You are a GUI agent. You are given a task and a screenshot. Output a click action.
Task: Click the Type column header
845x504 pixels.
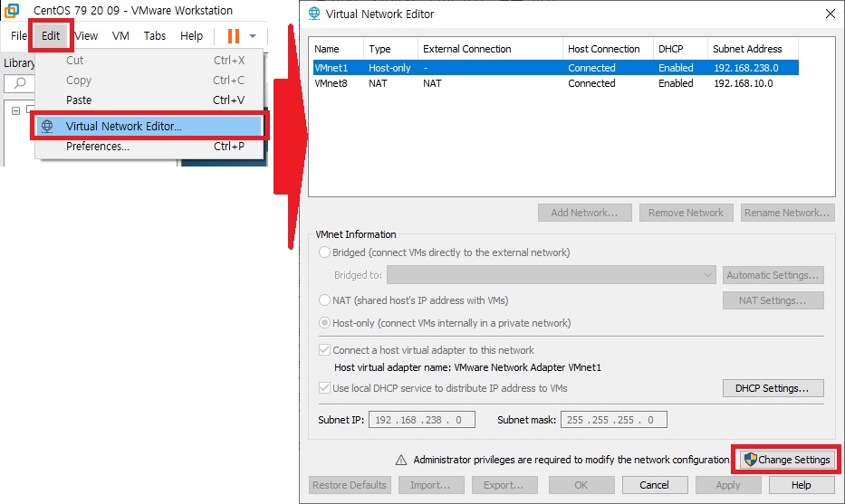390,49
